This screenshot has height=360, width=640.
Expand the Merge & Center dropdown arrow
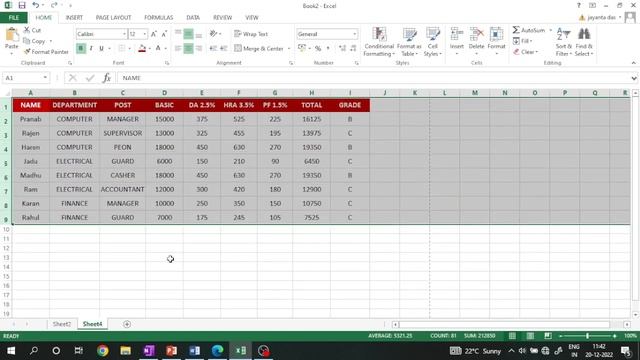(x=289, y=49)
